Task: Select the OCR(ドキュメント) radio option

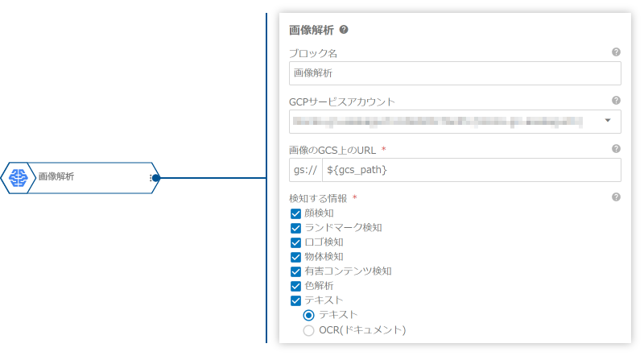Action: click(x=308, y=329)
